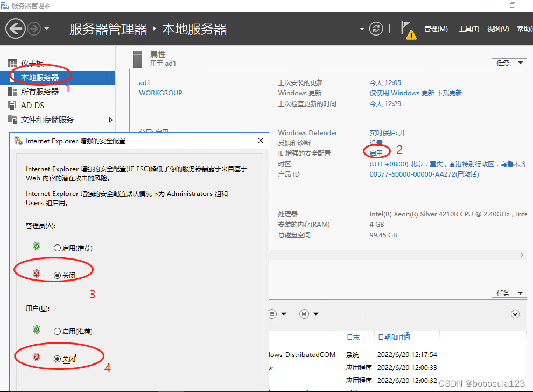533x392 pixels.
Task: Click red shield icon under 用户
Action: pyautogui.click(x=37, y=357)
